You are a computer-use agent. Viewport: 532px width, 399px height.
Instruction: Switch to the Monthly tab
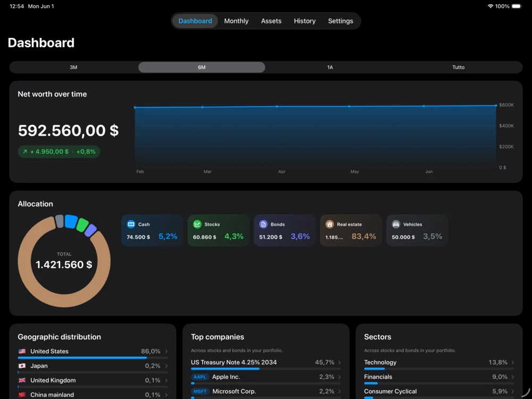click(x=236, y=21)
